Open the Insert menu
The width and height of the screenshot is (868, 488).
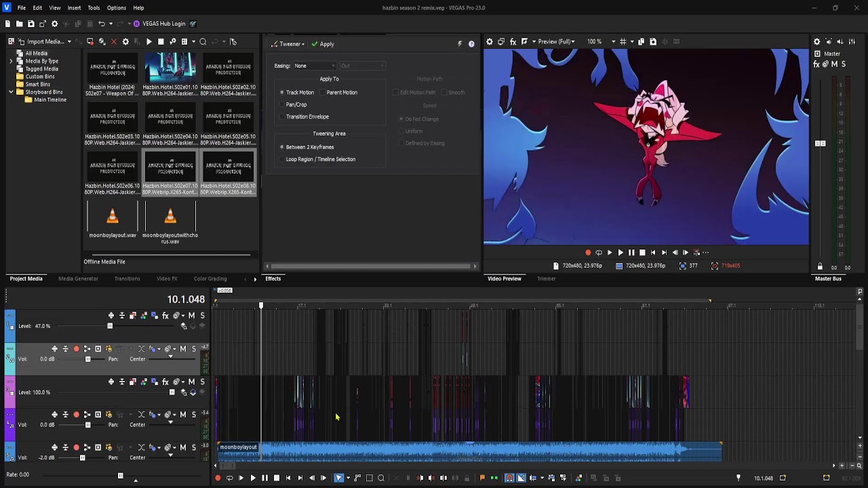pyautogui.click(x=74, y=7)
